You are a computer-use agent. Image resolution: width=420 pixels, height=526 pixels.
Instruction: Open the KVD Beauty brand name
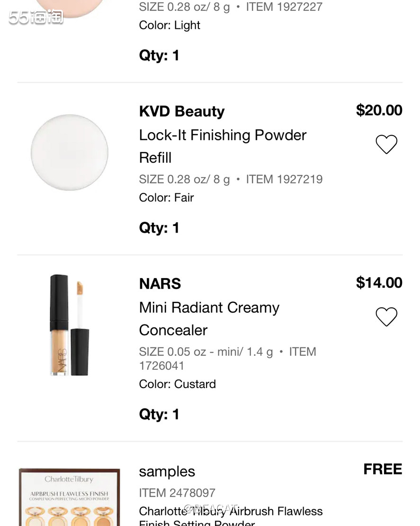[182, 112]
